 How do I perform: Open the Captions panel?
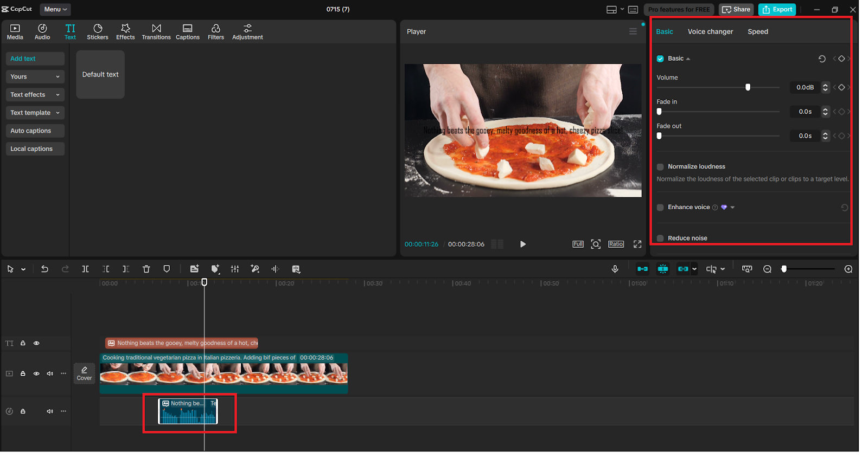pos(188,32)
